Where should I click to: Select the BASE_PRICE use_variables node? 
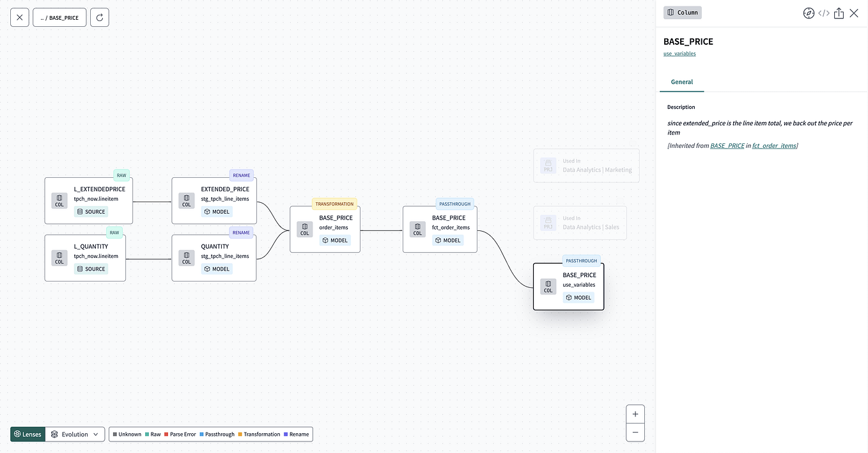click(568, 287)
